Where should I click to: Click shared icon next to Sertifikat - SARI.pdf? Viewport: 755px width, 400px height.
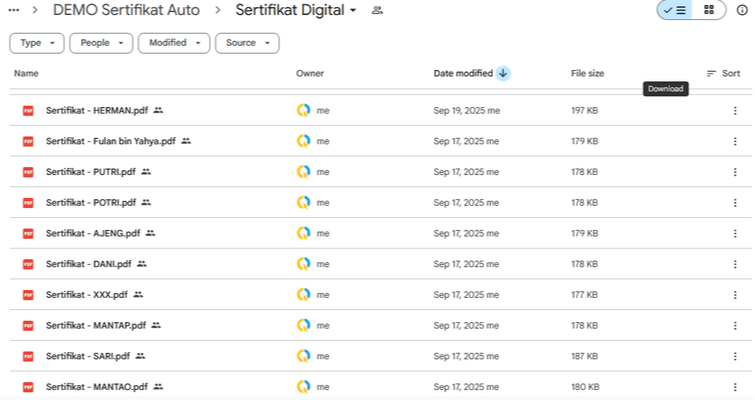tap(140, 356)
